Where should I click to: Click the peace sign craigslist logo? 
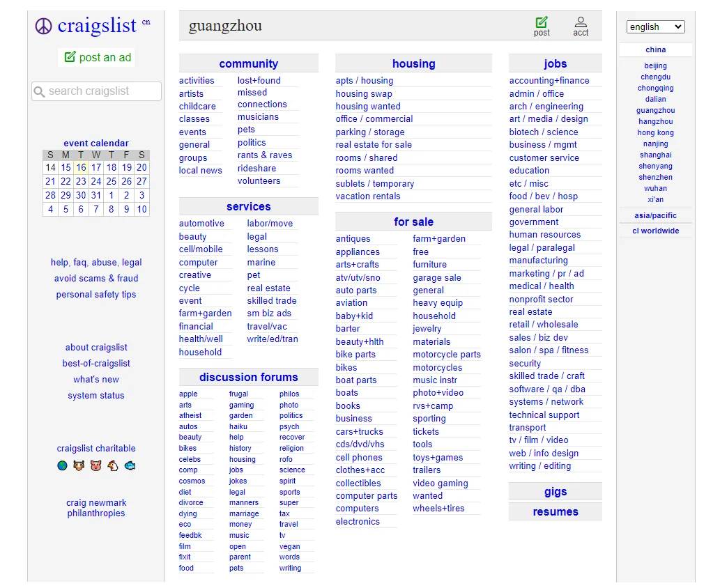click(x=43, y=26)
